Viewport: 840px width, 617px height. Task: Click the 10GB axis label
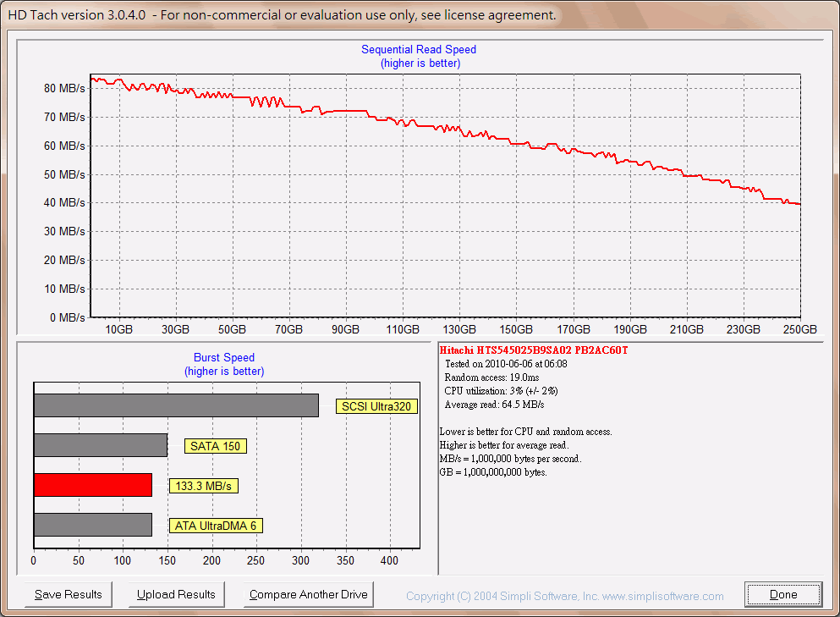point(118,329)
